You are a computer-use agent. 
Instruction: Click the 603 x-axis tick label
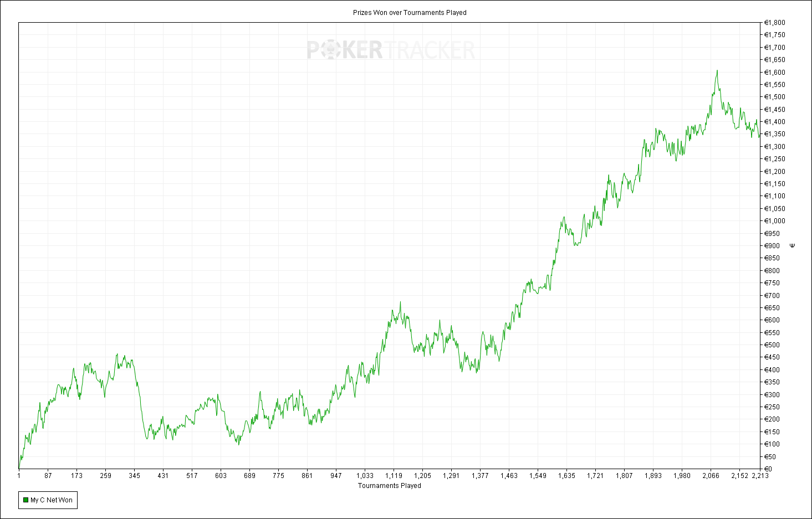point(221,476)
